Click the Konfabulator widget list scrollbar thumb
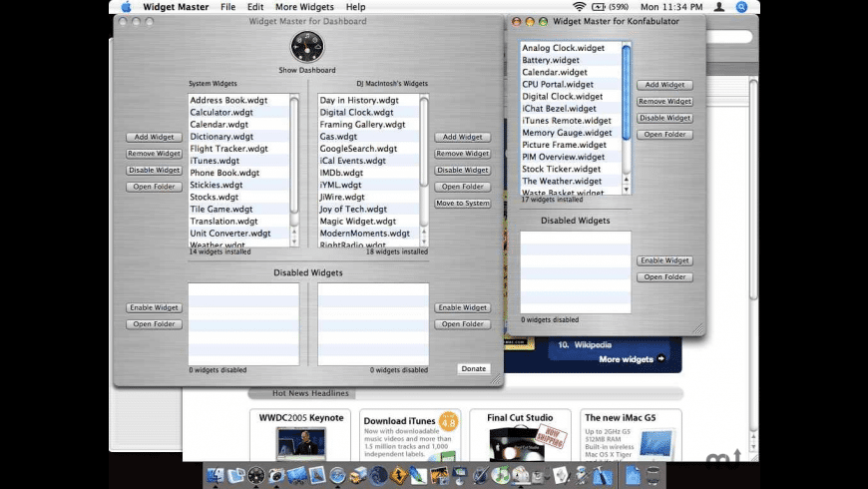Image resolution: width=868 pixels, height=489 pixels. point(627,93)
